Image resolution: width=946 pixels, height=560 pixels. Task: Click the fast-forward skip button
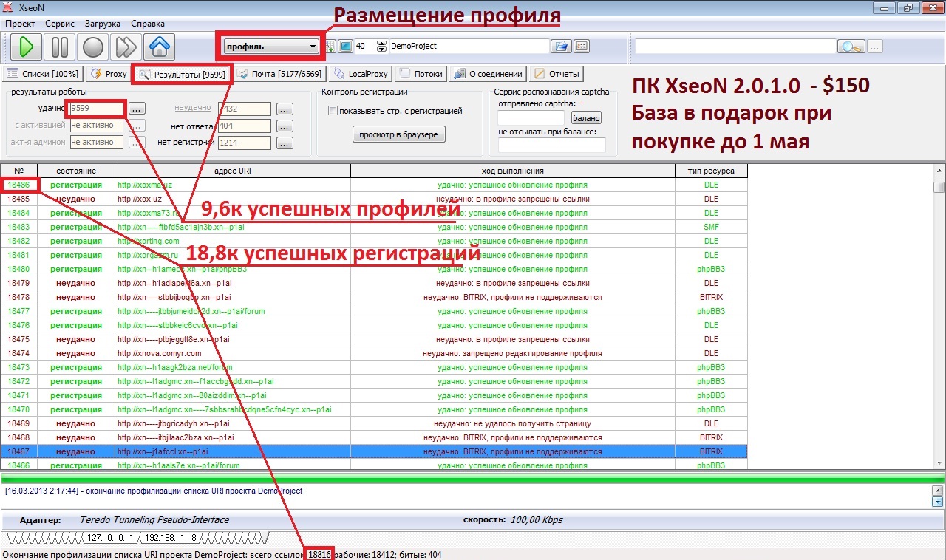(x=126, y=47)
